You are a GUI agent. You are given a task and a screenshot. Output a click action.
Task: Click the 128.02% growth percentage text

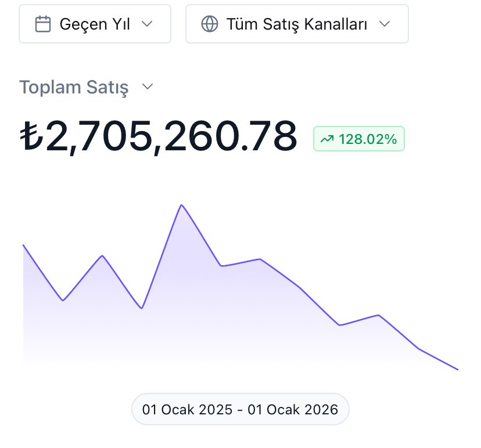tap(368, 139)
